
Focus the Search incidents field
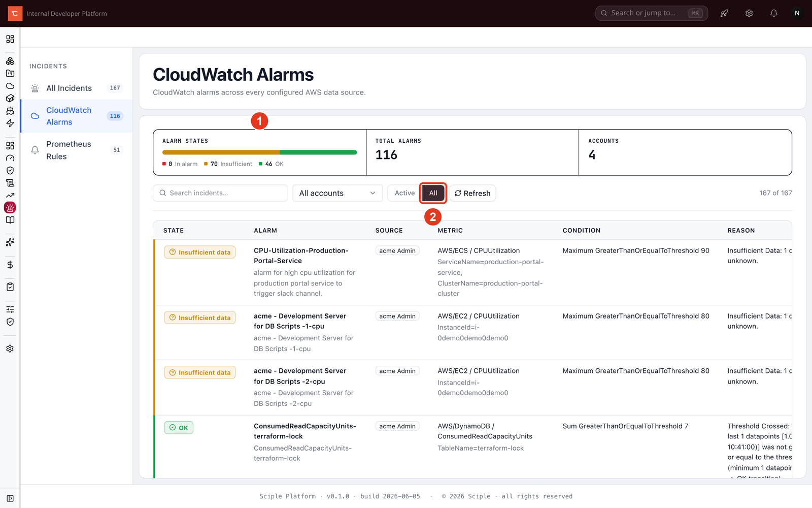pos(220,193)
